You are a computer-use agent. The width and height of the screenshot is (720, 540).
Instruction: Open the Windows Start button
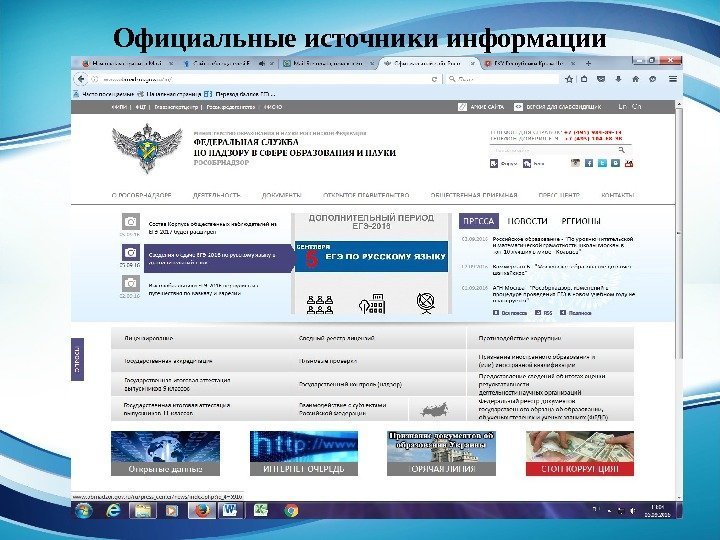coord(84,511)
